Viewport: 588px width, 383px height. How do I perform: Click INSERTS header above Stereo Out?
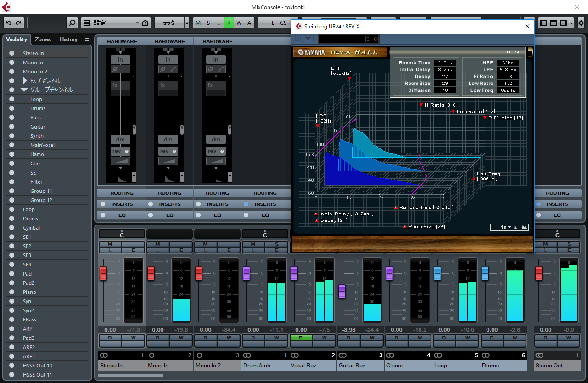tap(557, 204)
